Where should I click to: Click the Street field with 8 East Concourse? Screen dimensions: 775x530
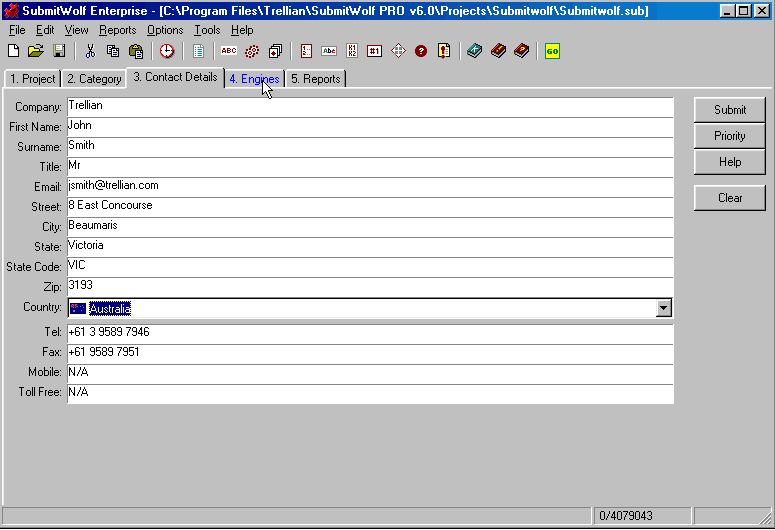click(x=370, y=207)
